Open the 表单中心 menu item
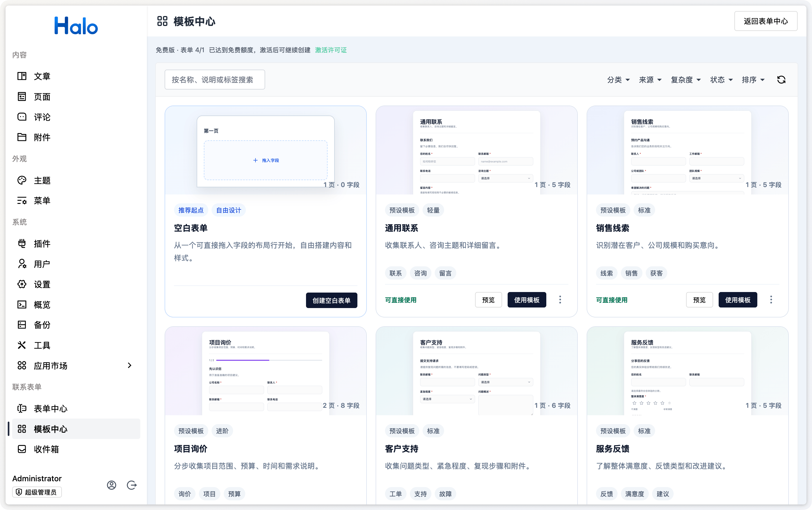 pyautogui.click(x=76, y=409)
